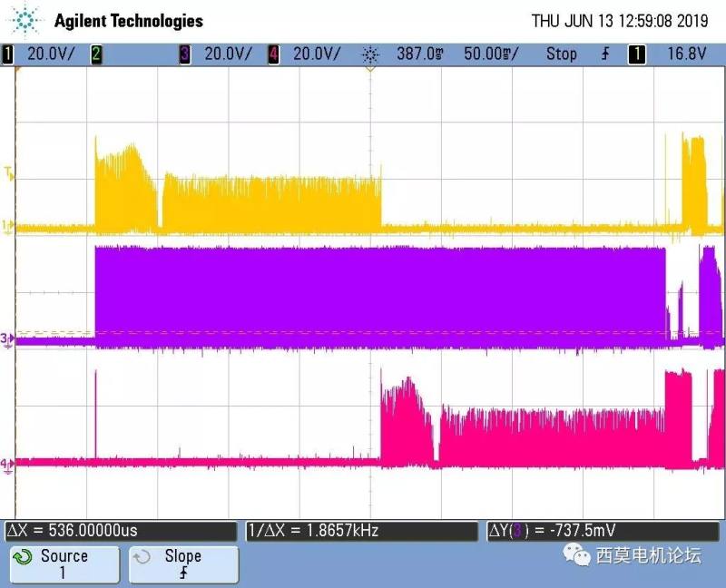Click the WeChat logo watermark
Image resolution: width=726 pixels, height=588 pixels.
click(575, 553)
